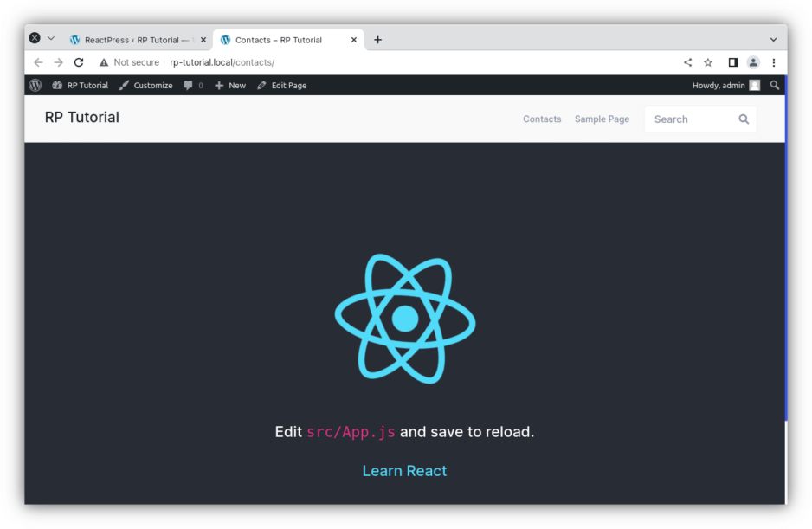Expand the tab list chevron at top left
The image size is (812, 529).
[49, 38]
